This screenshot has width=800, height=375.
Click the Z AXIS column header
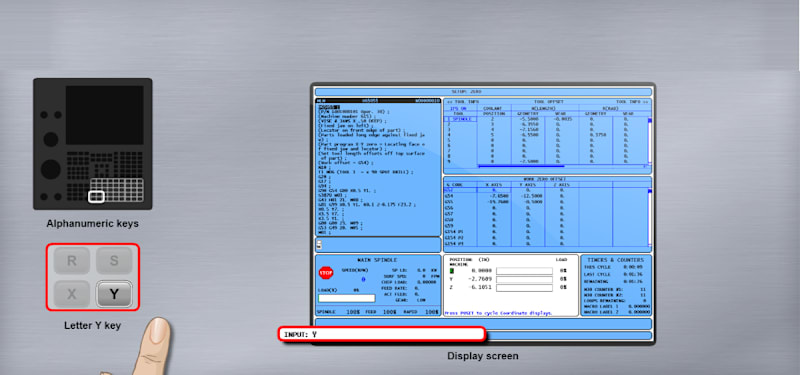click(x=561, y=184)
